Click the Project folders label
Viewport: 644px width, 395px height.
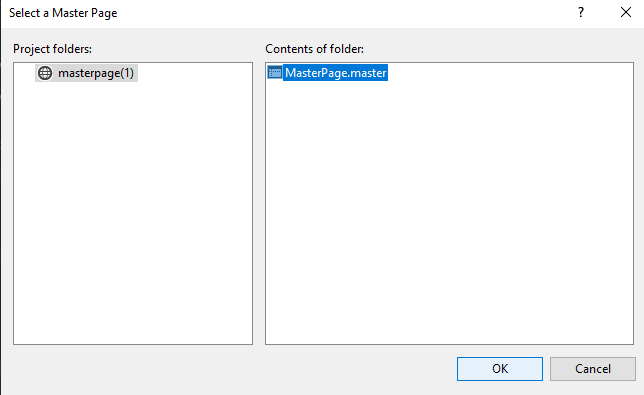pos(52,49)
